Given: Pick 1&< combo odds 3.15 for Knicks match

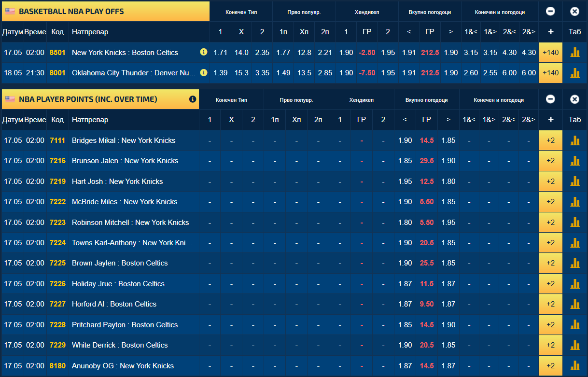Looking at the screenshot, I should pos(471,53).
